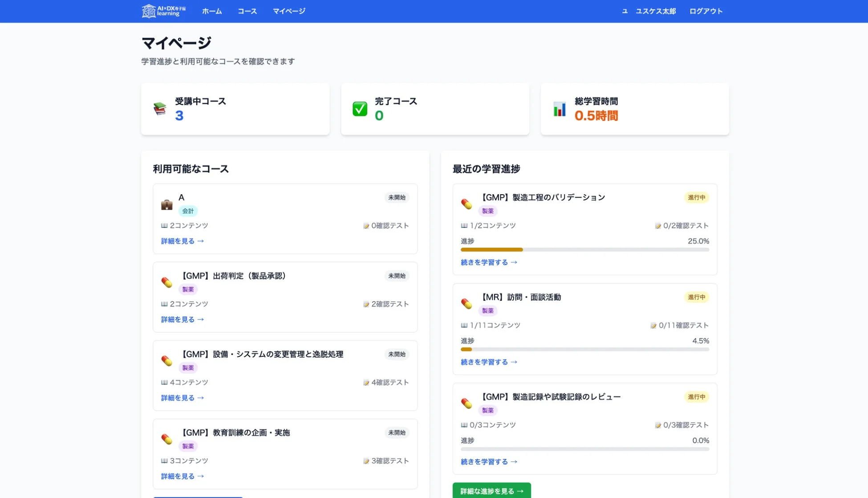Click the green checkmark icon on 完了コース card

pyautogui.click(x=361, y=109)
